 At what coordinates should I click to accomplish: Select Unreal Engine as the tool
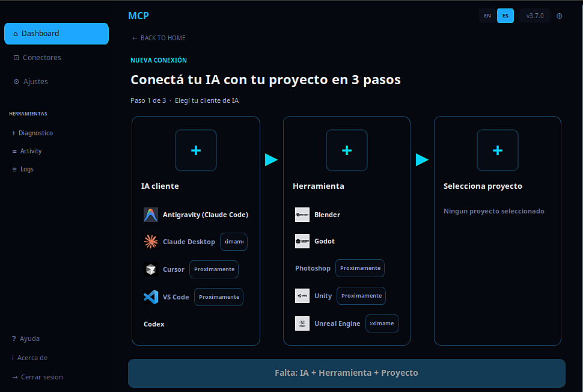tap(337, 323)
